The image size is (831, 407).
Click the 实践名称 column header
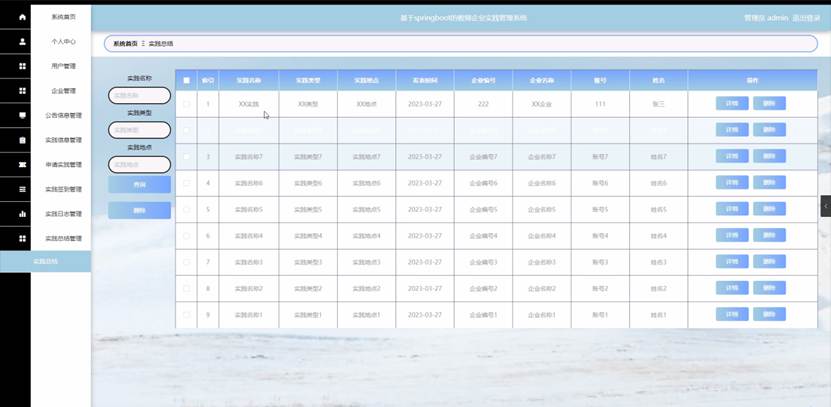pyautogui.click(x=249, y=81)
